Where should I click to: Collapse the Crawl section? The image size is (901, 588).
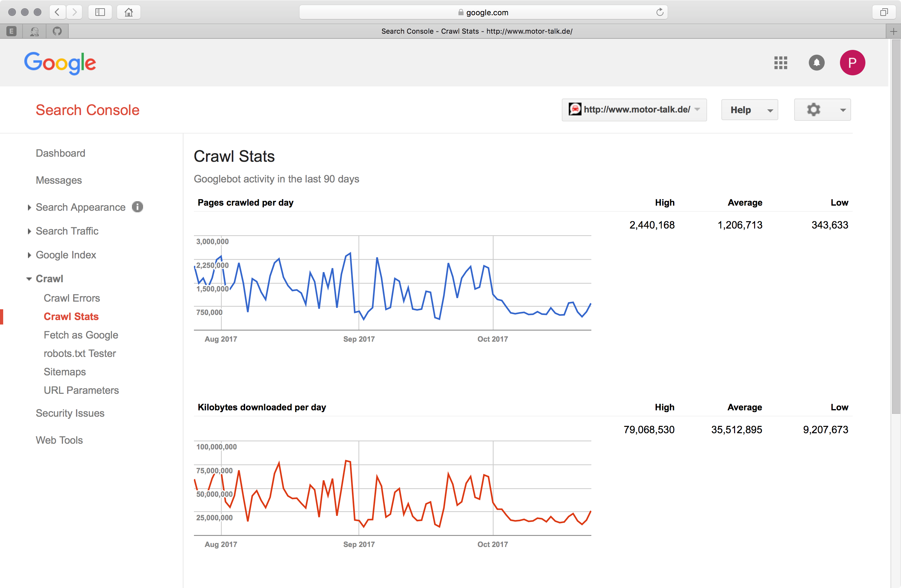coord(49,279)
